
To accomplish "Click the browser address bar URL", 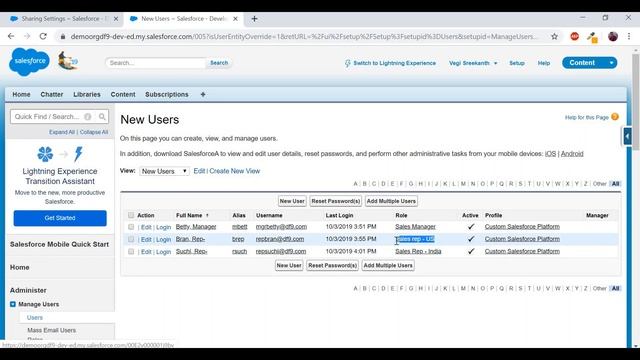I will (x=304, y=36).
